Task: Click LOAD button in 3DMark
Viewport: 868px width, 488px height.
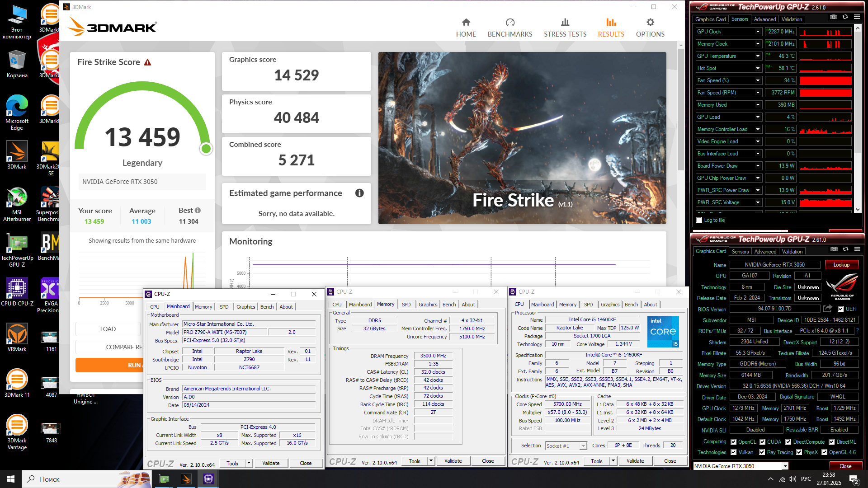Action: 108,329
